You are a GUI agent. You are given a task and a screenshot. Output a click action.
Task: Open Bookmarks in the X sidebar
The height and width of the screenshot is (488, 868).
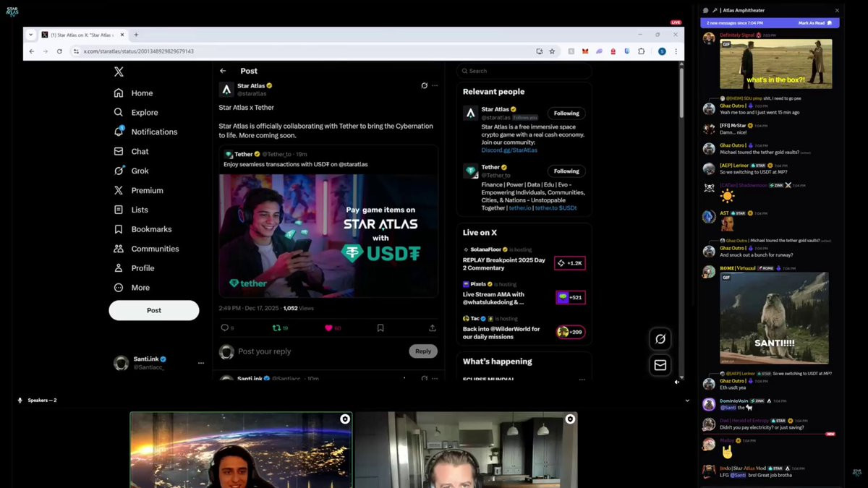(142, 229)
